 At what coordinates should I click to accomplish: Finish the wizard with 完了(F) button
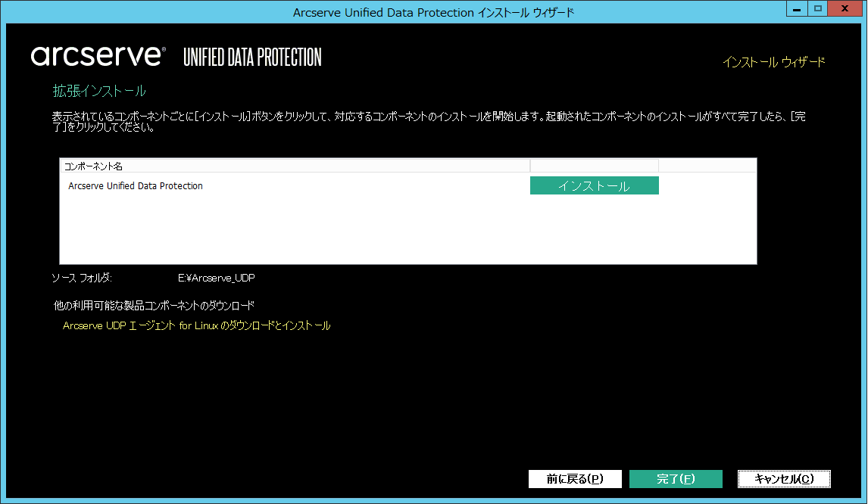(x=676, y=479)
